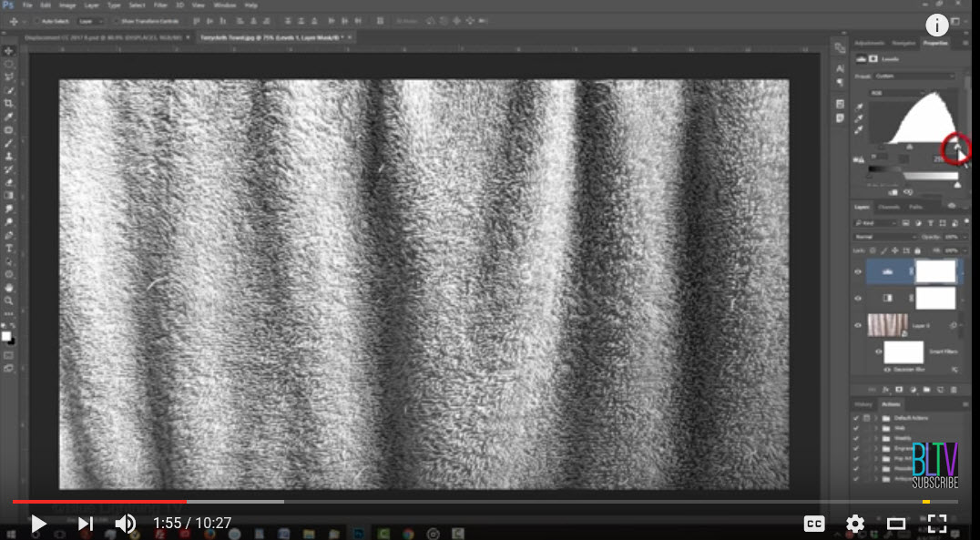Select the Horizontal Type tool
Screen dimensions: 980x540
click(x=9, y=249)
